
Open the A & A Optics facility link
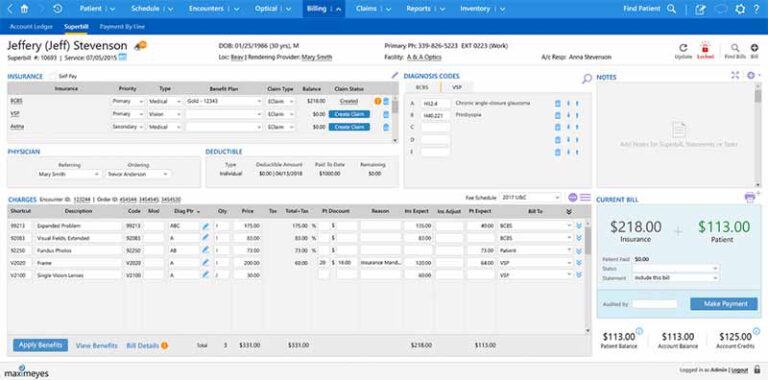point(424,57)
